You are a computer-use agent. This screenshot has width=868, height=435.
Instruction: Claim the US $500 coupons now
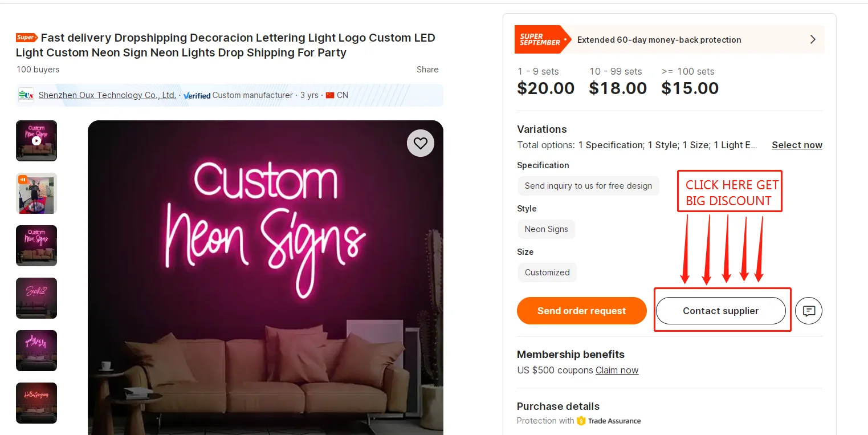(617, 370)
